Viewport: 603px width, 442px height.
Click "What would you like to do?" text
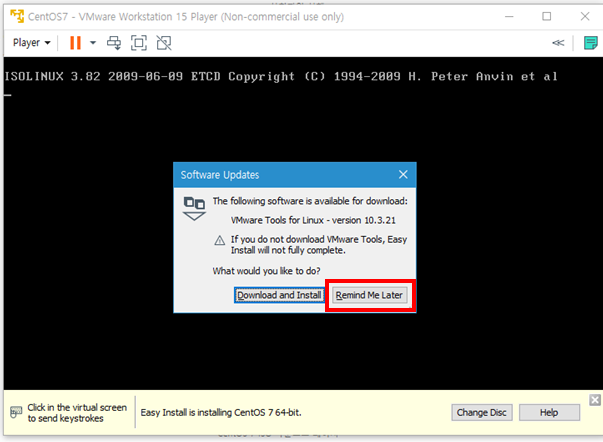(266, 271)
